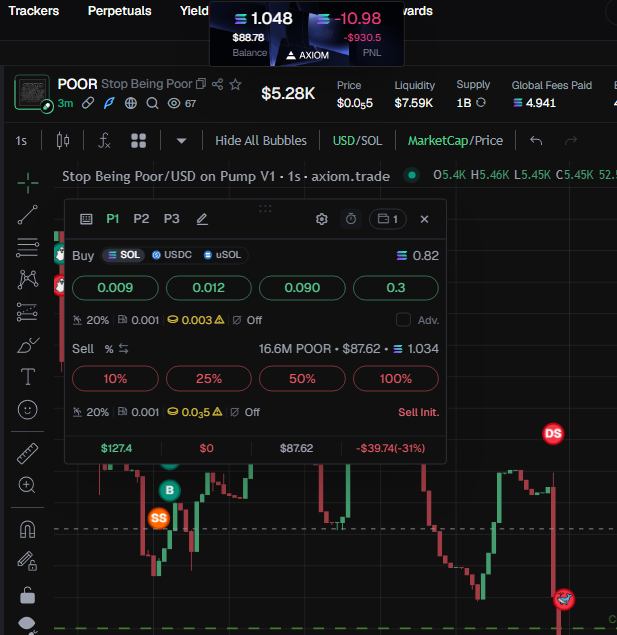Viewport: 617px width, 635px height.
Task: Open the Perpetuals menu
Action: point(119,11)
